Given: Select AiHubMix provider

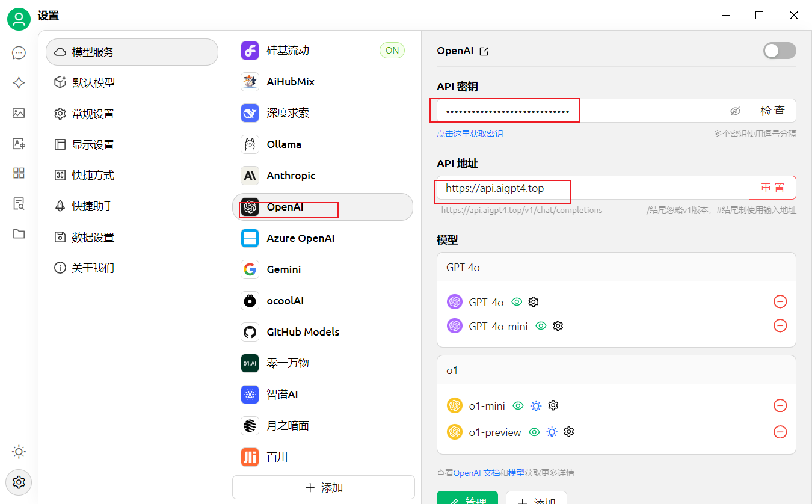Looking at the screenshot, I should click(322, 82).
